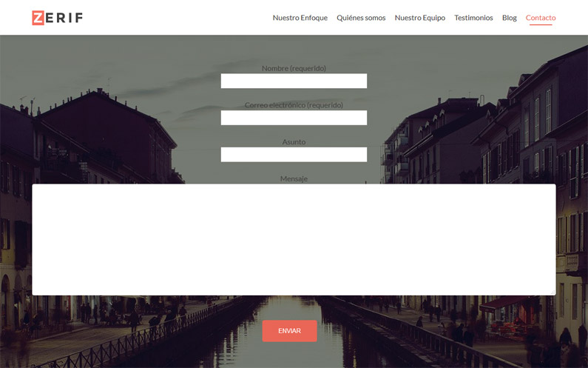Open the Nuestro Enfoque menu item

coord(300,18)
